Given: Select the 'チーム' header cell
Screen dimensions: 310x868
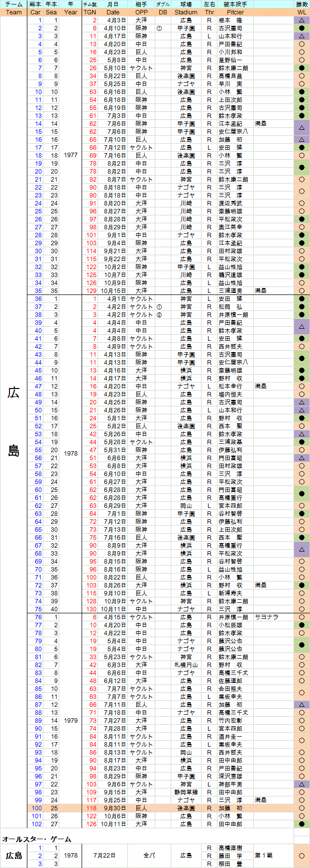Looking at the screenshot, I should pyautogui.click(x=14, y=4).
